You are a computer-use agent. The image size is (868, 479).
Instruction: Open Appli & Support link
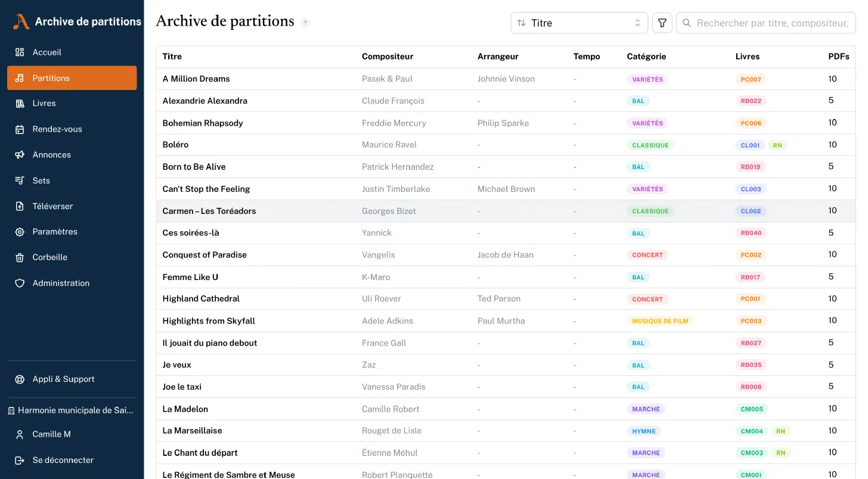pos(72,380)
